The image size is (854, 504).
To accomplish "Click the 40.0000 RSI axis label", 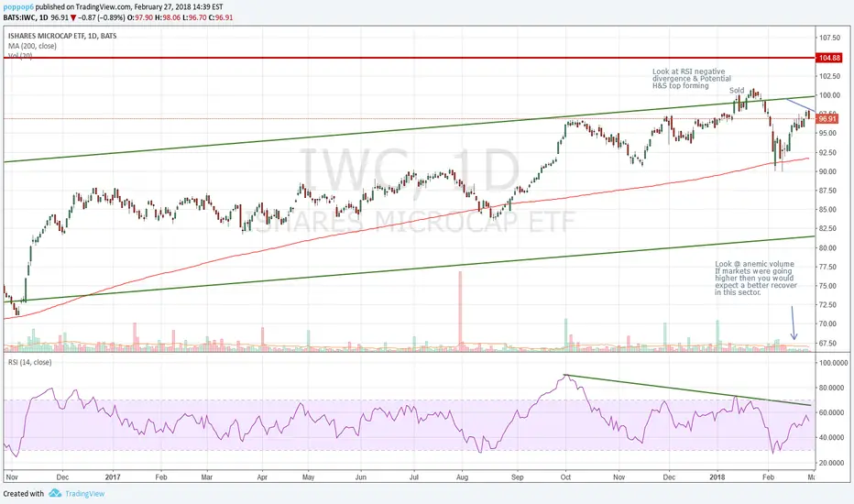I will (832, 437).
